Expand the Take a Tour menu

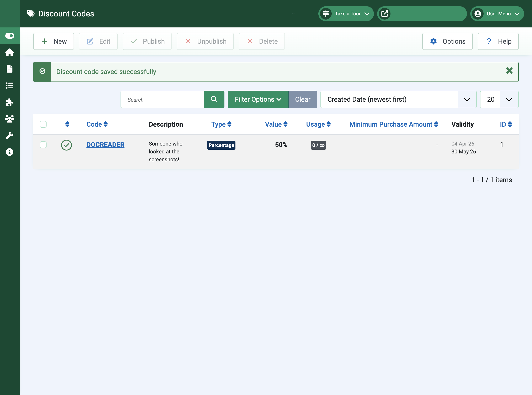pos(346,14)
